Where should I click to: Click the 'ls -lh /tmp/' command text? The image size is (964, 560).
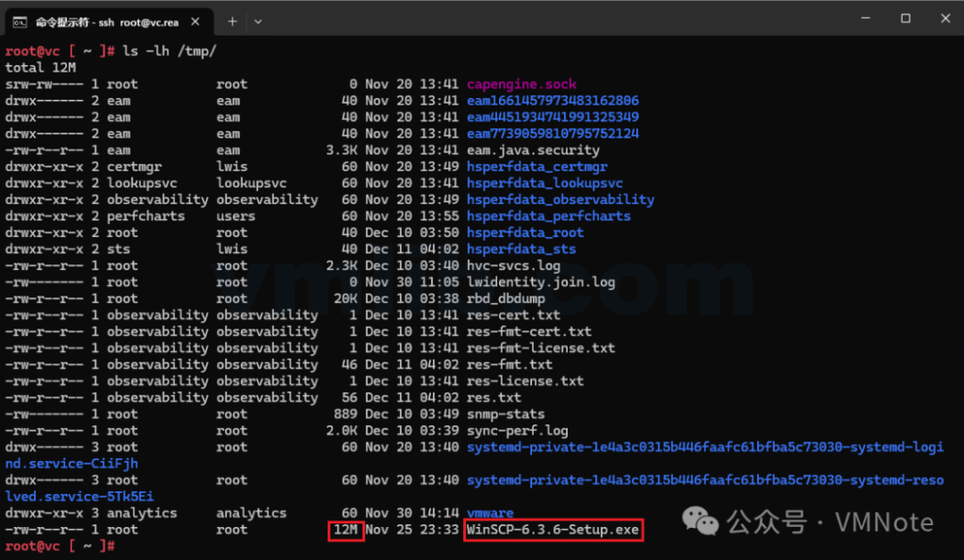pos(169,51)
